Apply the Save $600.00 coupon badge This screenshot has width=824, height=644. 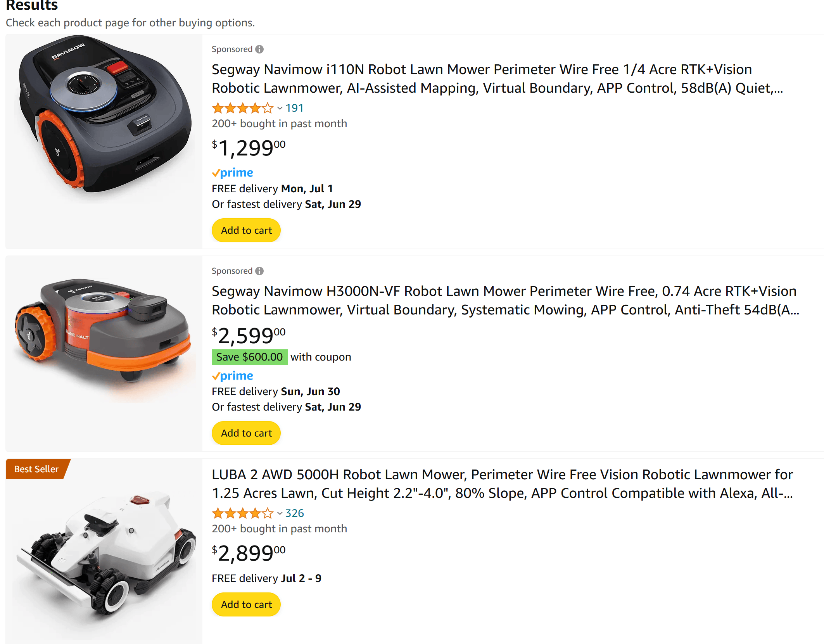(249, 357)
